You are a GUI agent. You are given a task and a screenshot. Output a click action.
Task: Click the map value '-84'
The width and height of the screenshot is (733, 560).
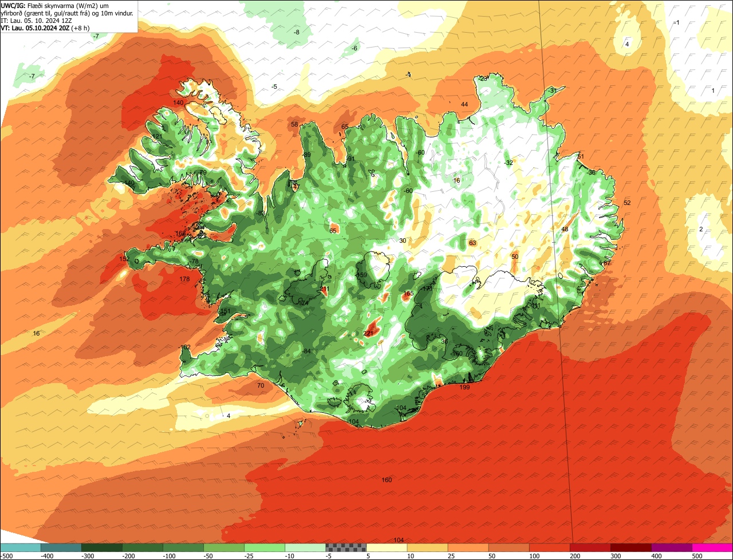click(x=306, y=351)
